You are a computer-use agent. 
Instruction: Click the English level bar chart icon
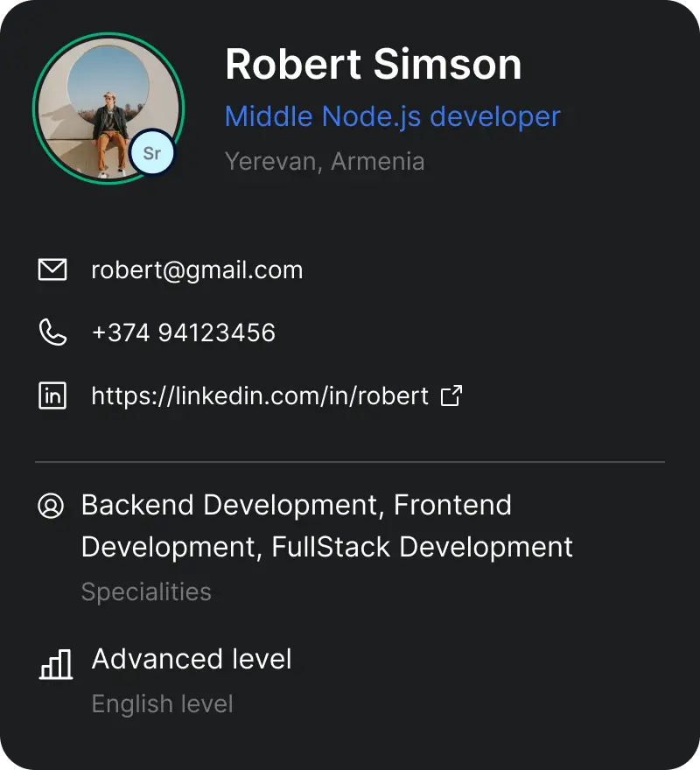click(x=56, y=664)
